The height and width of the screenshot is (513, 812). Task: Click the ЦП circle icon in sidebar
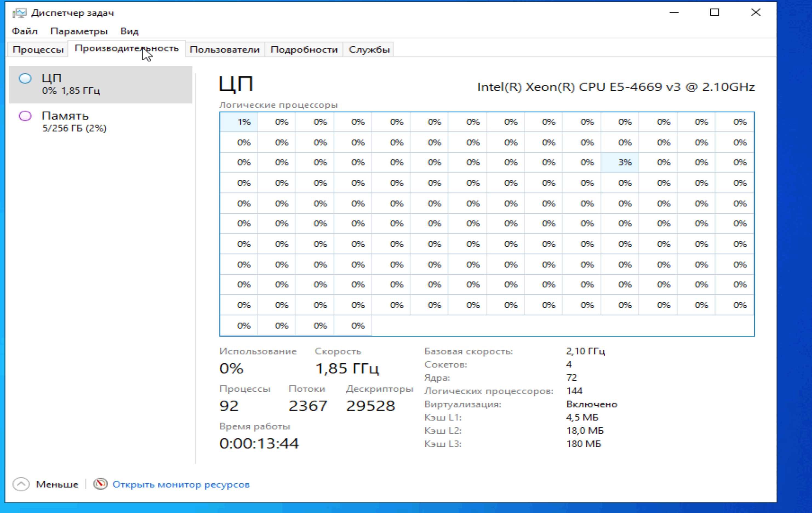click(25, 78)
